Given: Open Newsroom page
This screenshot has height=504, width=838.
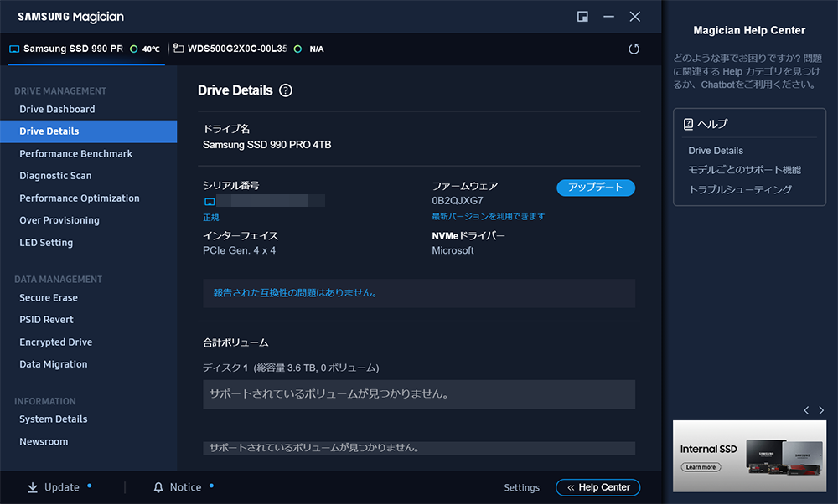Looking at the screenshot, I should [44, 441].
